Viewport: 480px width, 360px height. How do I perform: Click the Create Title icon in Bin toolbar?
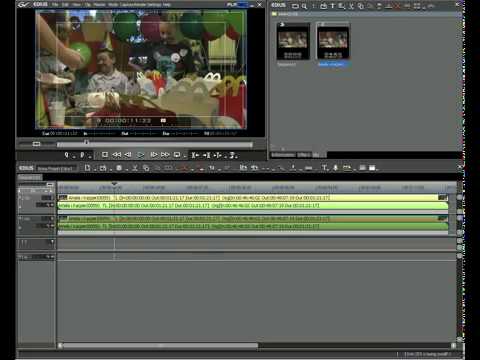332,6
